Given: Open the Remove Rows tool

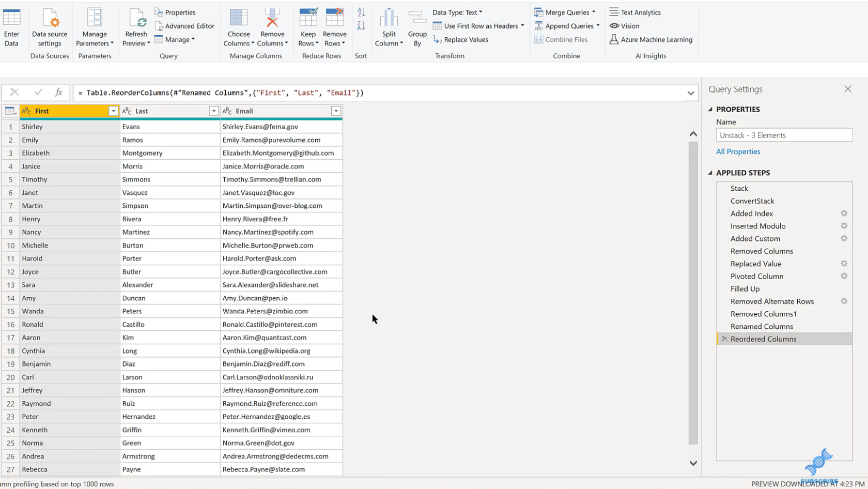Looking at the screenshot, I should pos(334,27).
